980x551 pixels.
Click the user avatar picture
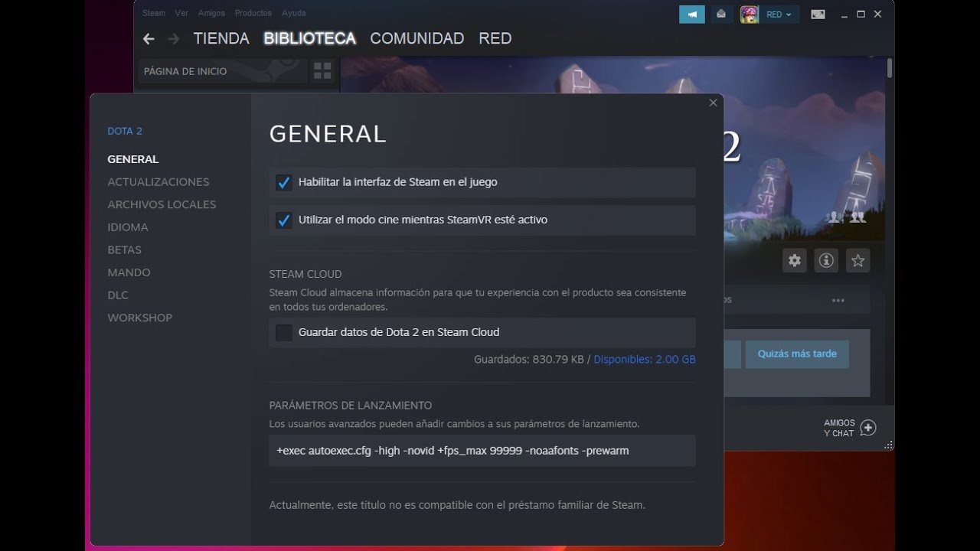click(750, 14)
